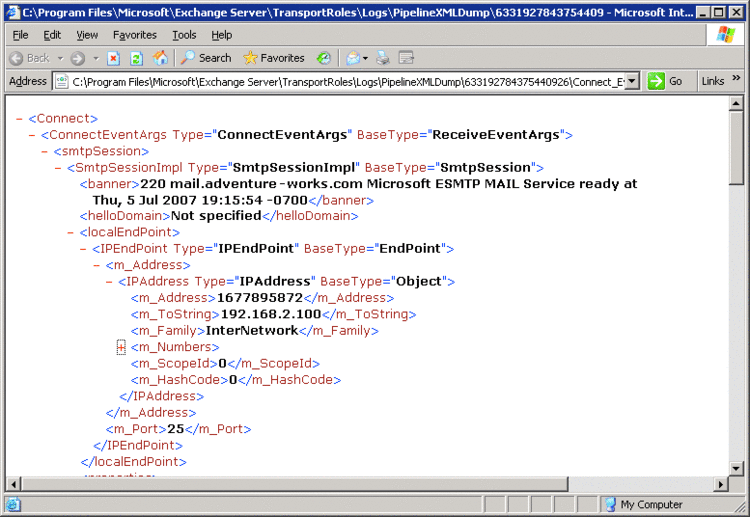This screenshot has height=517, width=750.
Task: Click the banner text '220 mail.adventure-works.com'
Action: [252, 184]
